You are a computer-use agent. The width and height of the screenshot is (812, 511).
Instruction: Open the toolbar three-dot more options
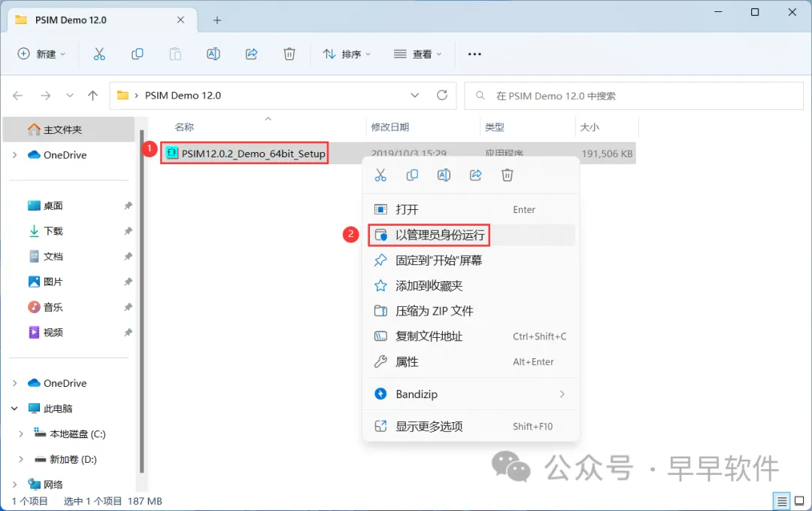click(x=474, y=54)
